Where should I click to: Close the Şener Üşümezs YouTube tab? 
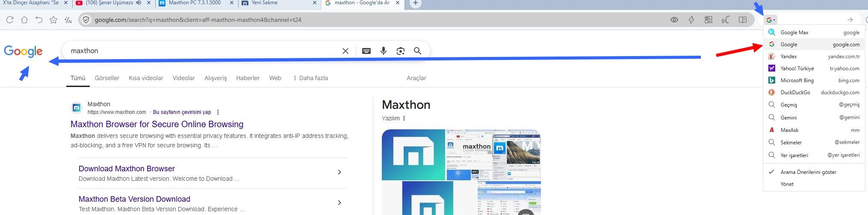148,3
